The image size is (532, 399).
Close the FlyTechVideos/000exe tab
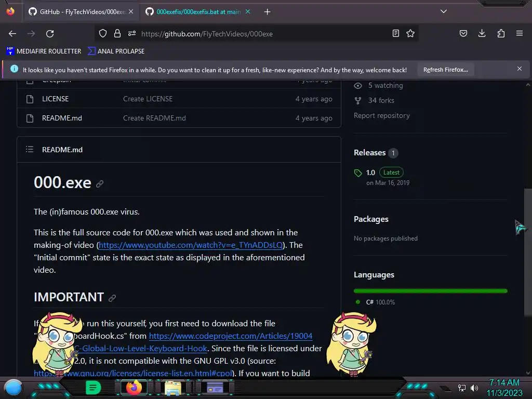tap(131, 12)
